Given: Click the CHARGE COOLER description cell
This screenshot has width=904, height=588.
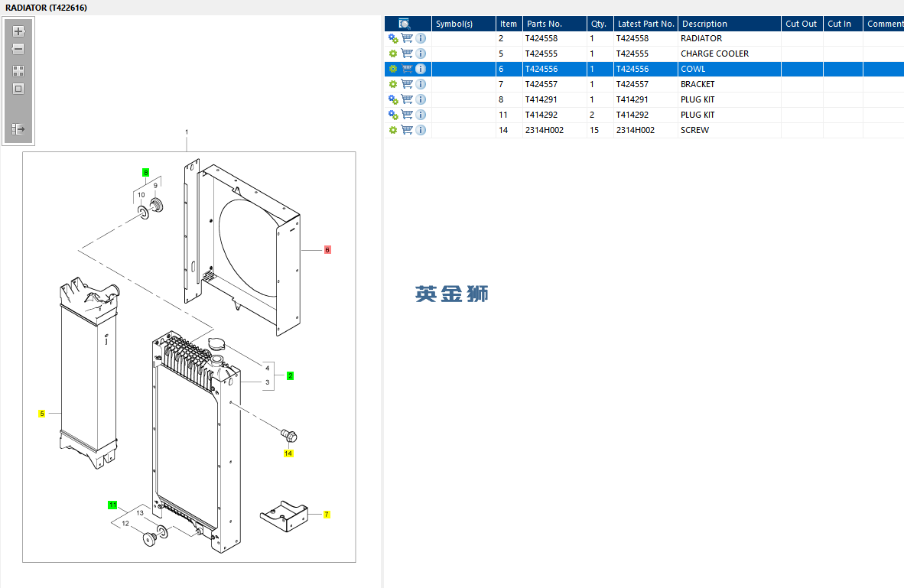Looking at the screenshot, I should coord(730,54).
